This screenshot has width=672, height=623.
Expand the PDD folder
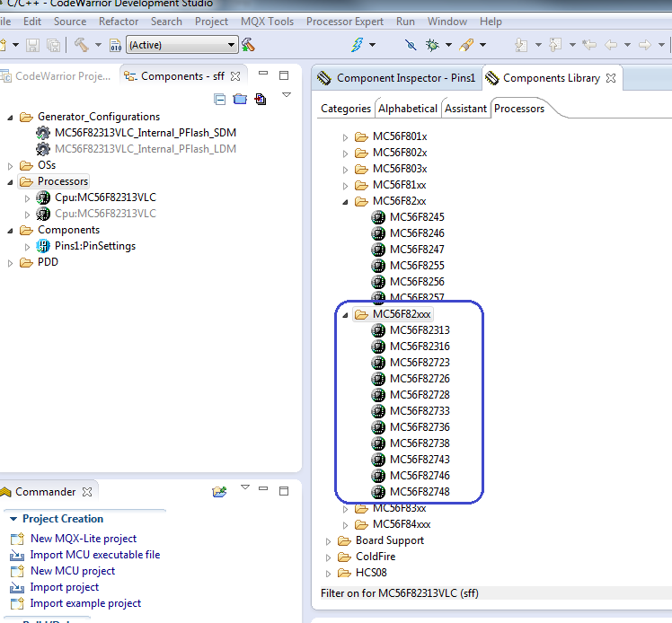[x=10, y=263]
